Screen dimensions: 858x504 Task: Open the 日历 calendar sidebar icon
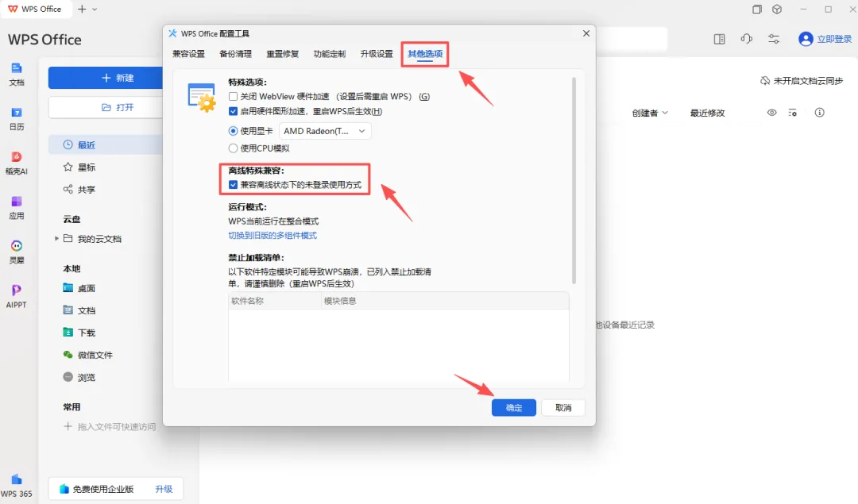click(x=17, y=118)
